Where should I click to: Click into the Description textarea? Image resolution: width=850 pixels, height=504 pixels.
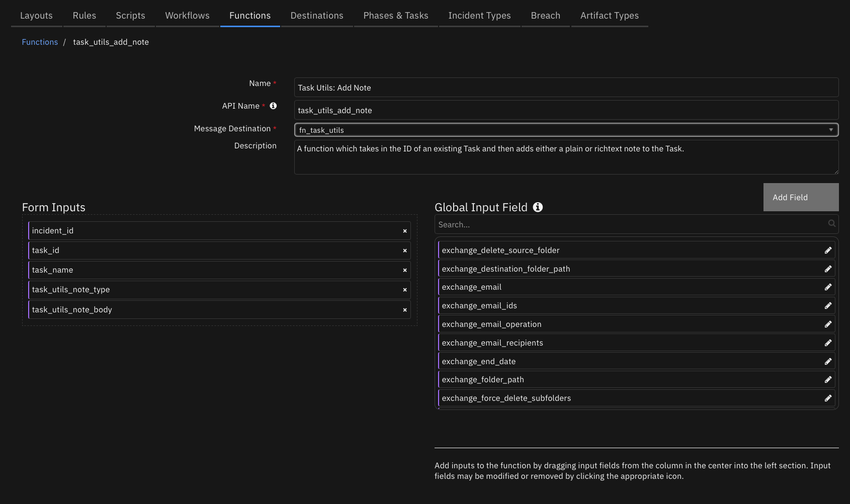[x=566, y=157]
